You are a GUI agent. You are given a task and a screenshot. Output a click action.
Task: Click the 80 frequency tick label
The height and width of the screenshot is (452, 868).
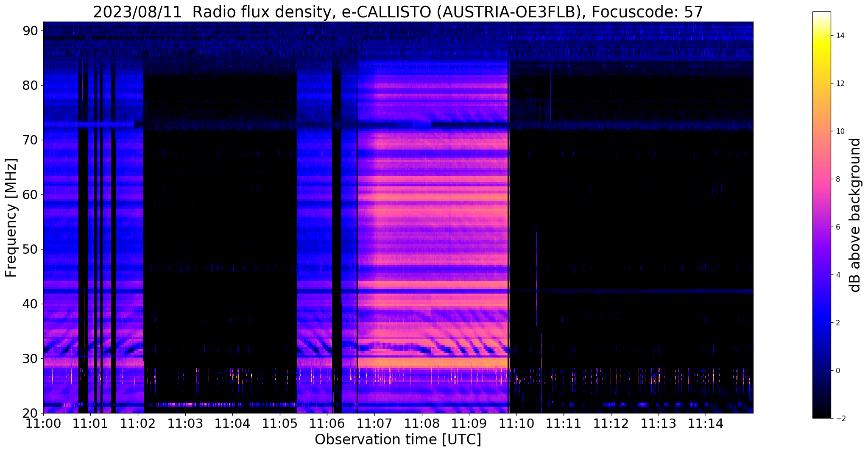click(30, 85)
